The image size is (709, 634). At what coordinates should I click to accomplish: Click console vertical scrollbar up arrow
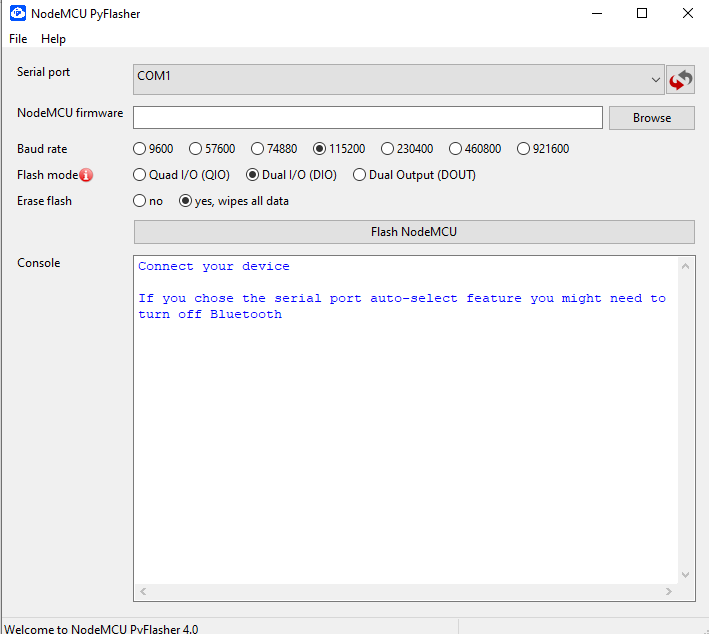(685, 266)
